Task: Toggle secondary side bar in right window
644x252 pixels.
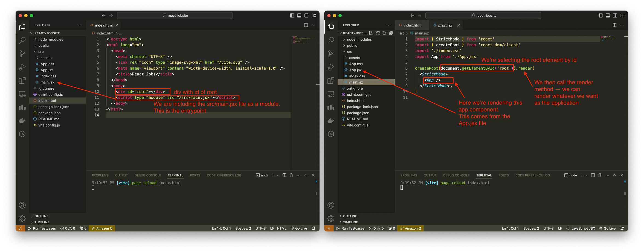Action: click(x=615, y=16)
